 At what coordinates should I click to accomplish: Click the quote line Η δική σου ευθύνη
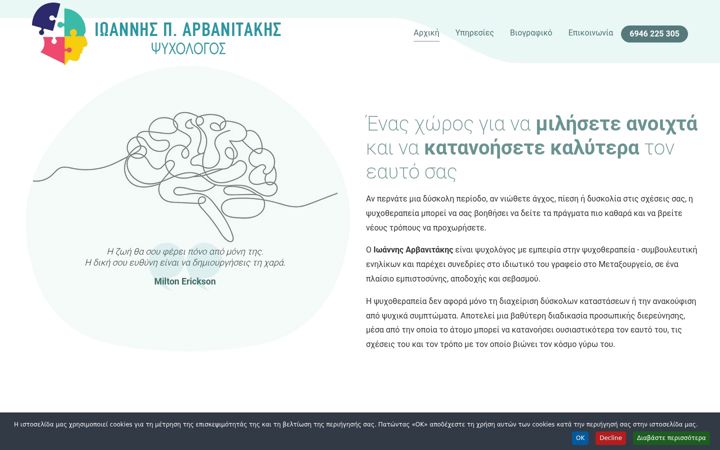coord(185,263)
